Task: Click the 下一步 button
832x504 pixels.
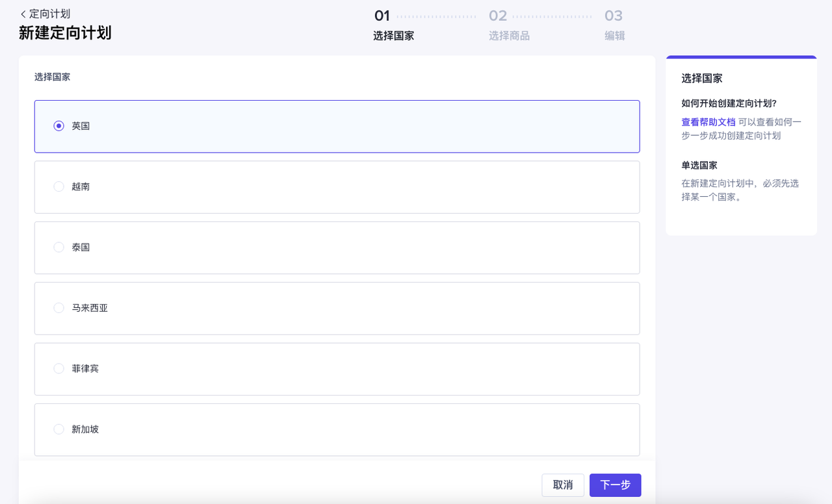Action: pos(615,485)
